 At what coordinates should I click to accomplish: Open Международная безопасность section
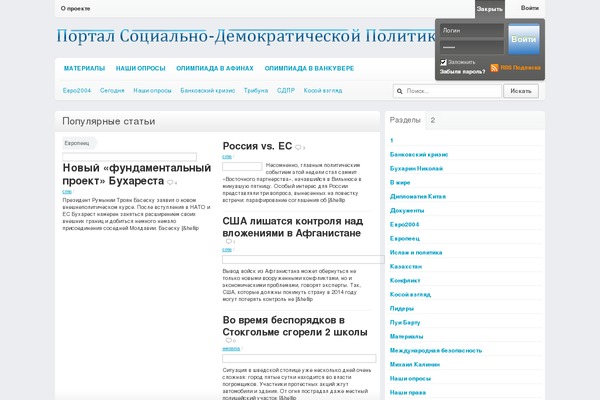[436, 350]
